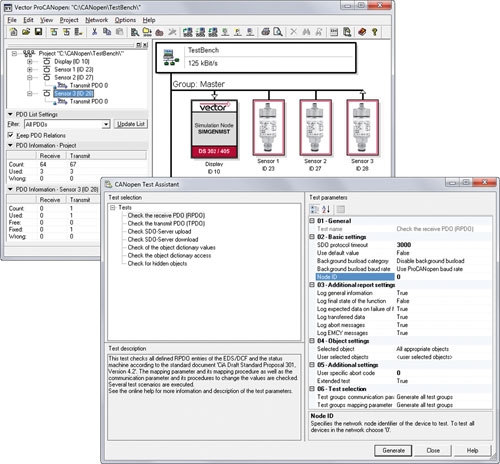Open the Options menu
500x464 pixels.
point(125,20)
